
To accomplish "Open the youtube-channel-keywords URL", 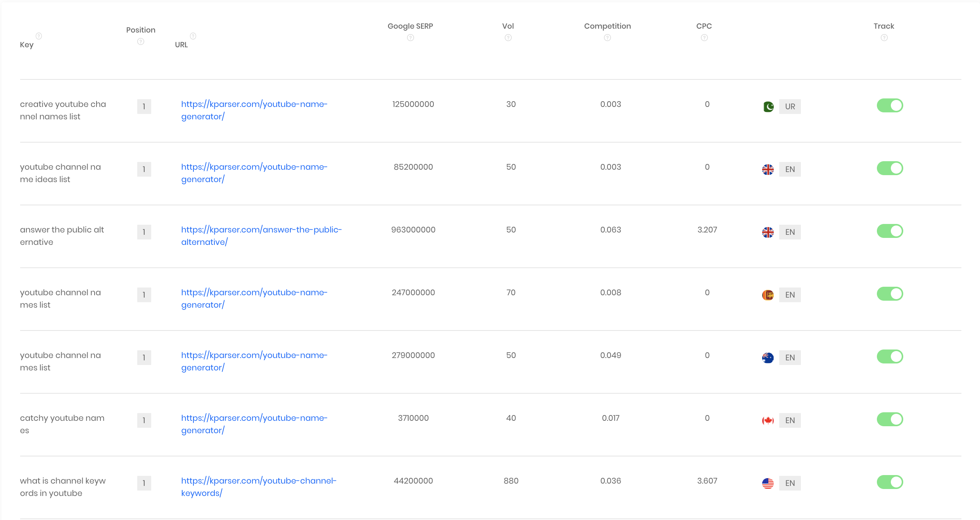I will point(259,487).
